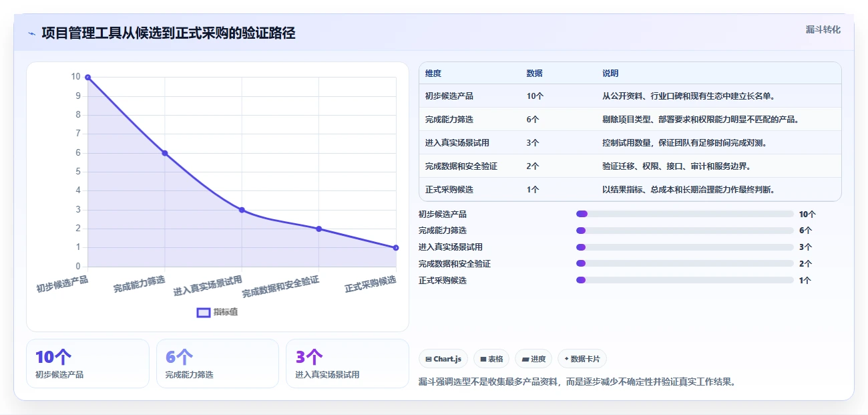This screenshot has height=415, width=868.
Task: Select table row 完成数据和安全验证
Action: pos(630,166)
